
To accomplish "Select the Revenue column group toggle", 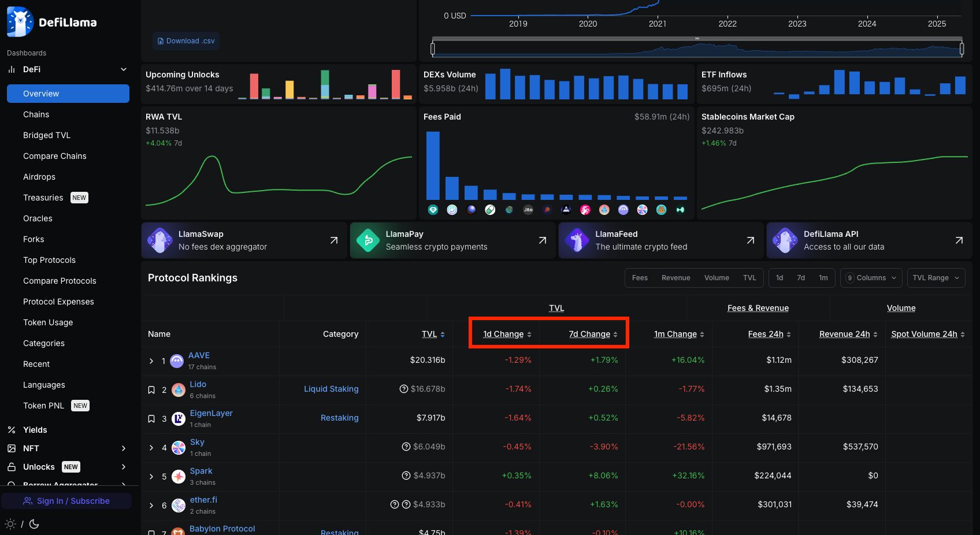I will click(x=676, y=278).
